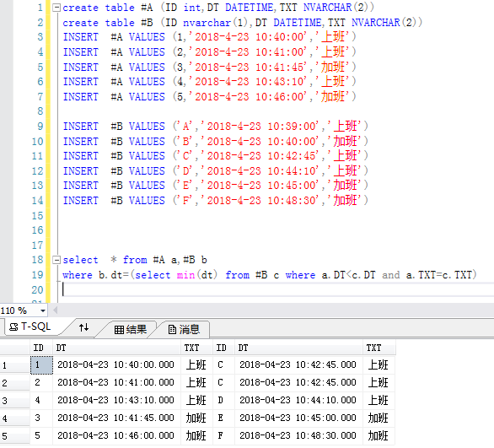Click the swap panes up-down arrows icon

pos(83,327)
